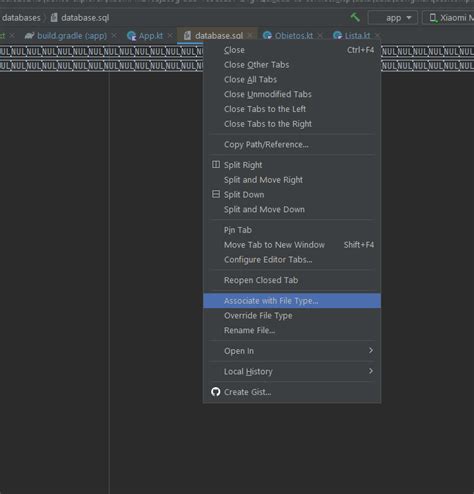This screenshot has height=494, width=474.
Task: Close the App.kt tab
Action: 170,35
